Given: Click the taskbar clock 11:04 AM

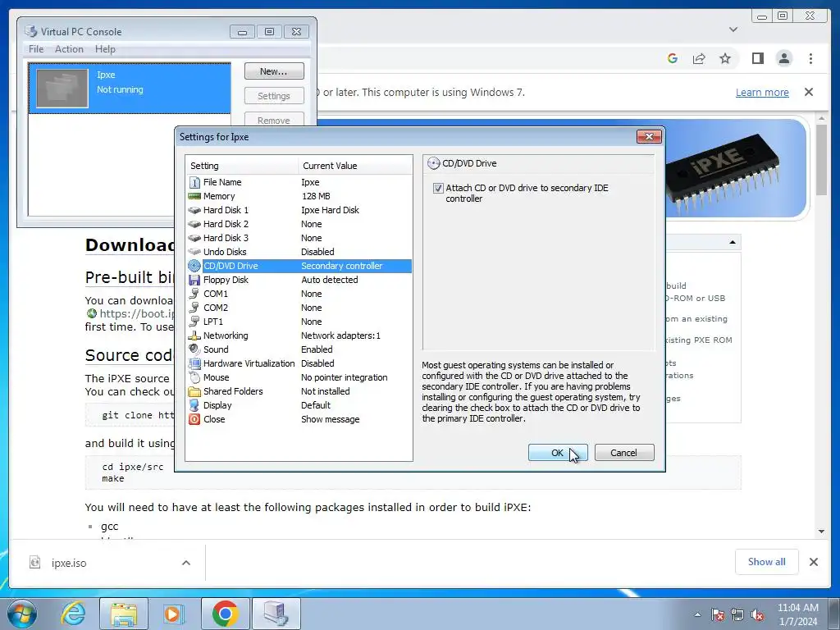Looking at the screenshot, I should point(797,608).
